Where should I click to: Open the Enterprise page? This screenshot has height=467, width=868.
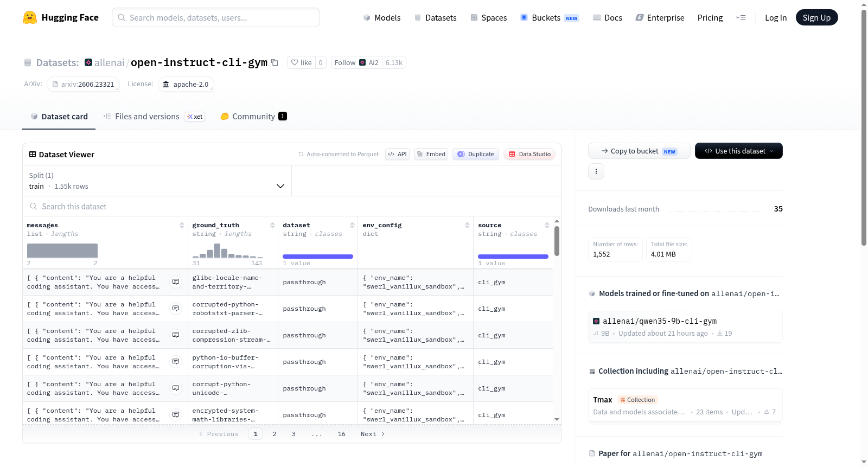[660, 18]
